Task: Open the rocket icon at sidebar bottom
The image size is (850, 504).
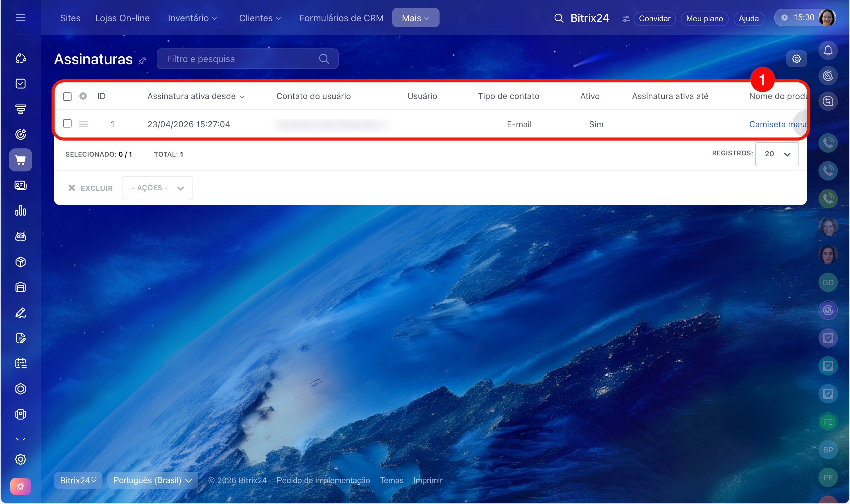Action: point(20,486)
